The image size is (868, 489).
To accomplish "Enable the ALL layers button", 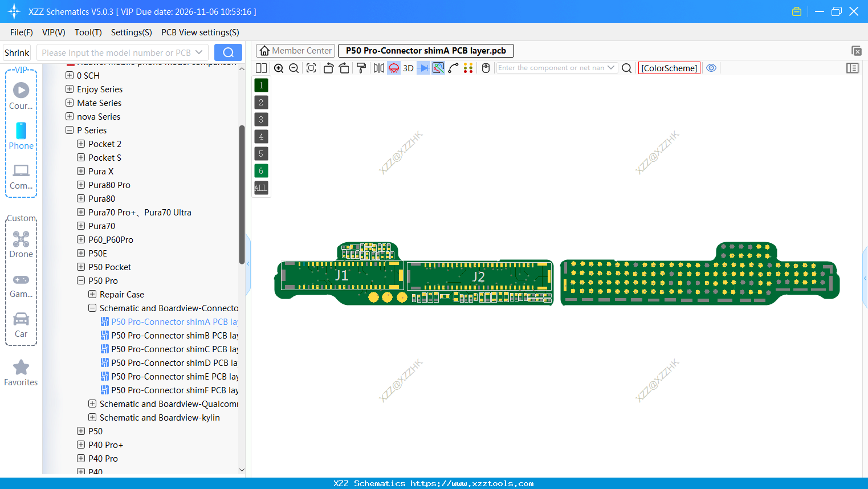I will [261, 188].
